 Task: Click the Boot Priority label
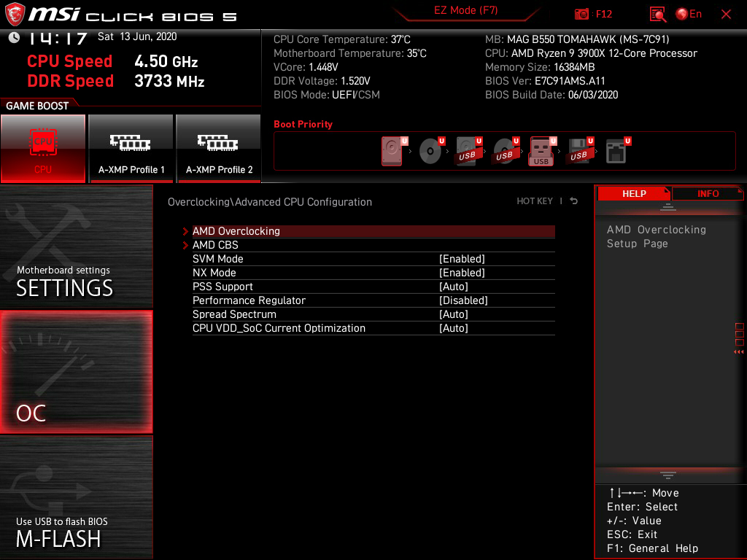tap(303, 124)
